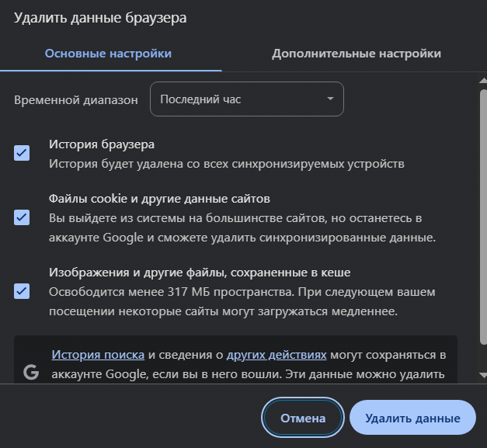
Task: Click the arrow in the time range selector
Action: tap(330, 99)
